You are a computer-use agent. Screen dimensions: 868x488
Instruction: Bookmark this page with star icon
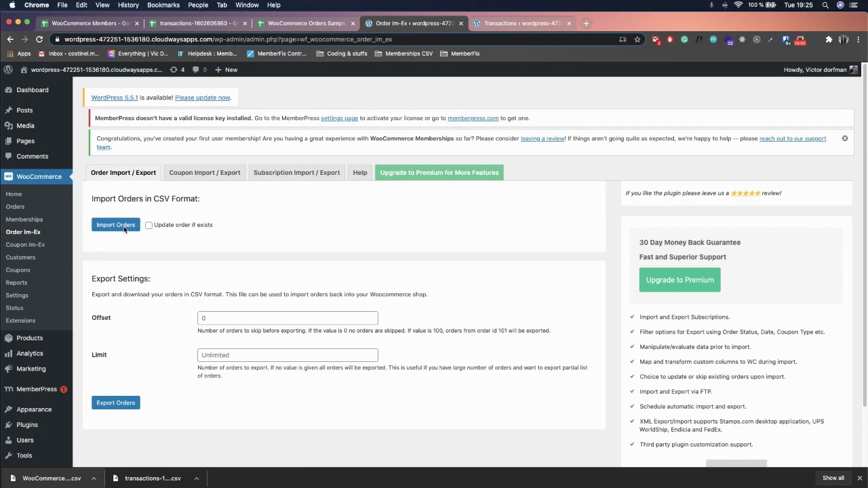click(637, 39)
